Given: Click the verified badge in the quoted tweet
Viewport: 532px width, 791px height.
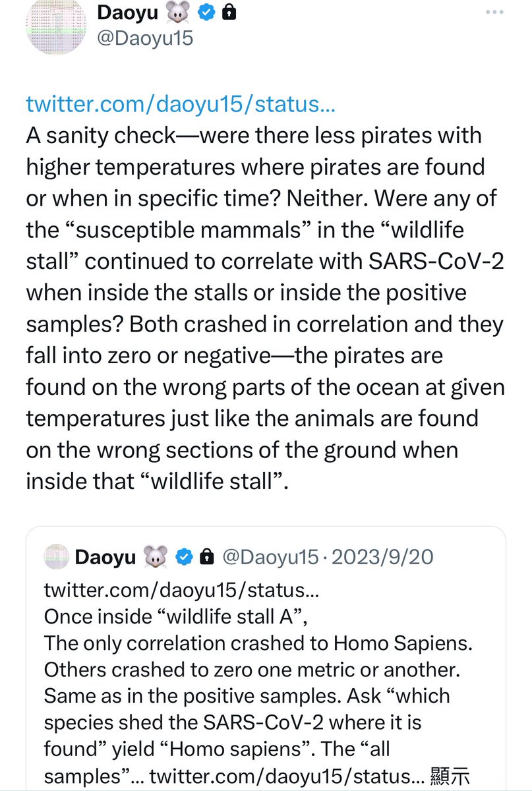Looking at the screenshot, I should (x=185, y=557).
